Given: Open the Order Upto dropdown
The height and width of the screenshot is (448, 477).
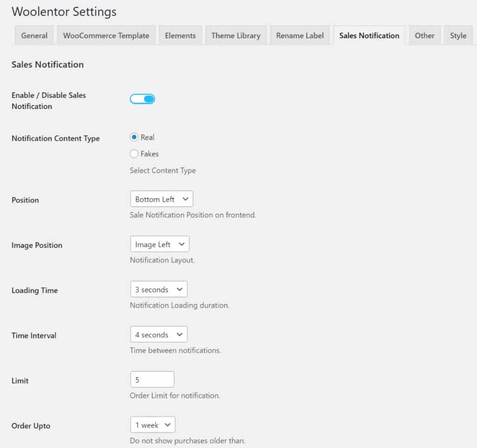Looking at the screenshot, I should [x=152, y=424].
